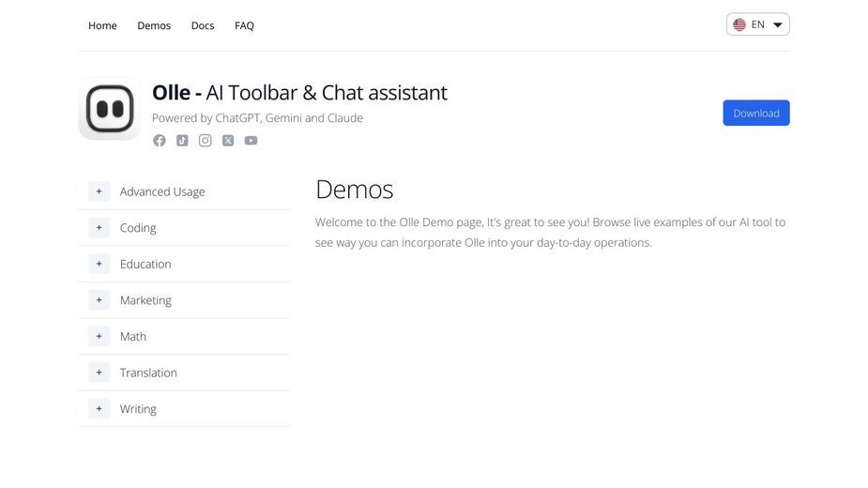Viewport: 868px width, 488px height.
Task: Click the Olle - AI Toolbar title
Action: coord(299,93)
